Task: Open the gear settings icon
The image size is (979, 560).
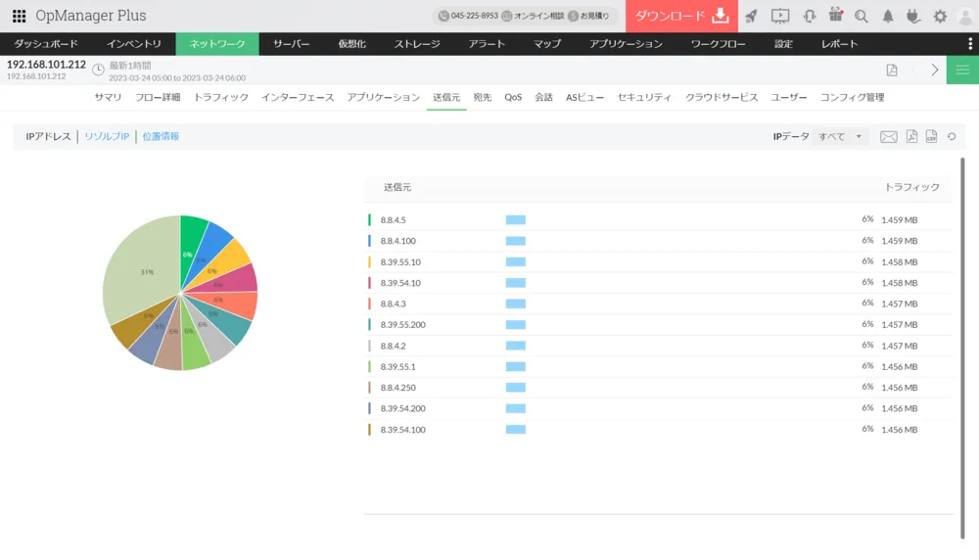Action: coord(940,17)
